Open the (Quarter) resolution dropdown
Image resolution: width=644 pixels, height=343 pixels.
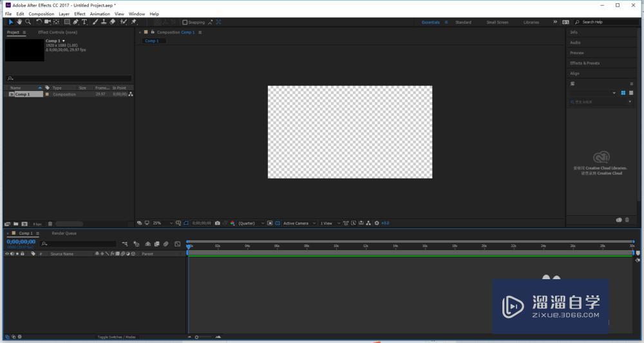tap(251, 223)
